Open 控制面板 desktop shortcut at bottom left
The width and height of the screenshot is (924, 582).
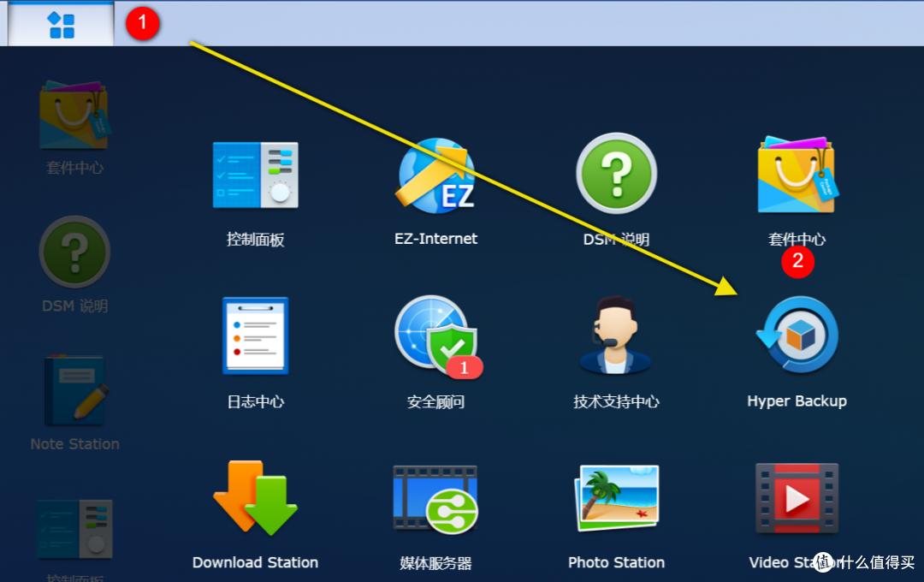74,530
